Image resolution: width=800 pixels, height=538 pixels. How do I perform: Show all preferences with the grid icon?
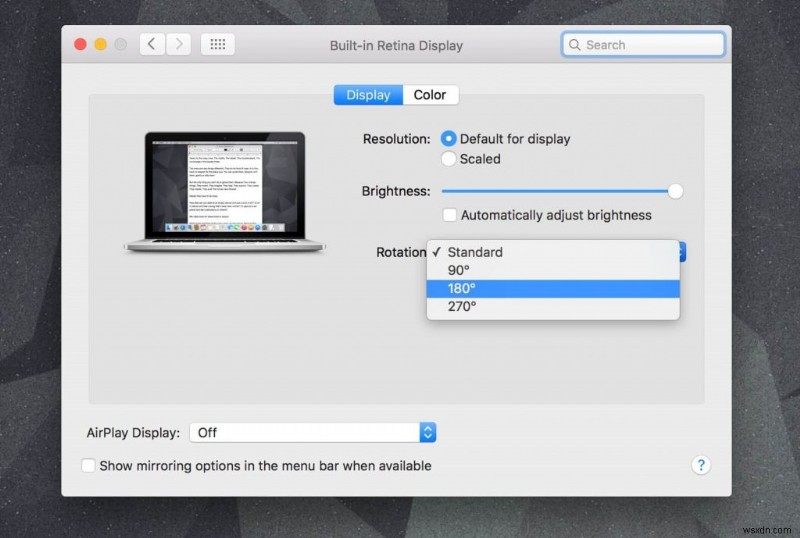click(218, 44)
